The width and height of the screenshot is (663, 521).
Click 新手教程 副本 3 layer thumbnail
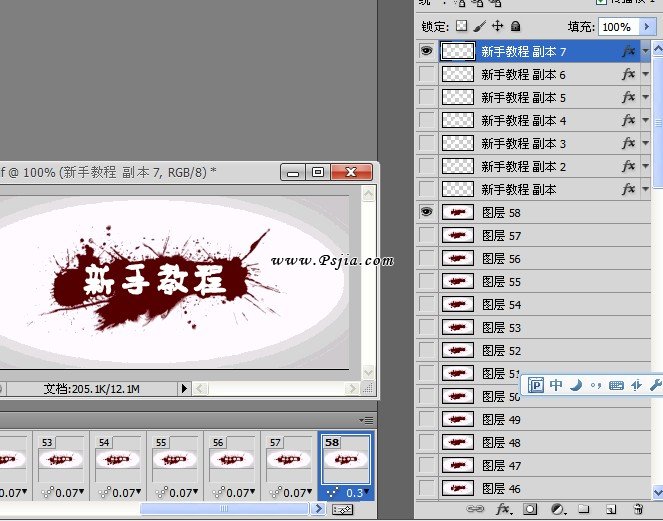[458, 143]
